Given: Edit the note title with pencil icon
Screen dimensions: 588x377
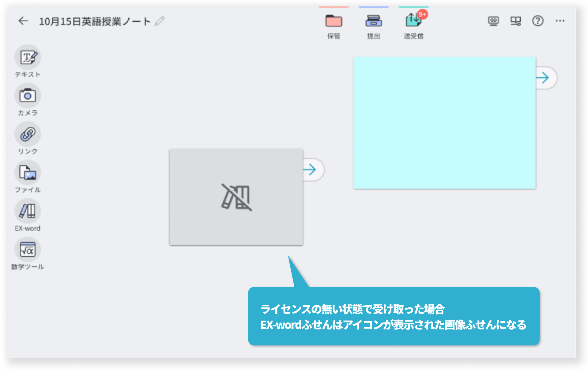Looking at the screenshot, I should coord(160,21).
